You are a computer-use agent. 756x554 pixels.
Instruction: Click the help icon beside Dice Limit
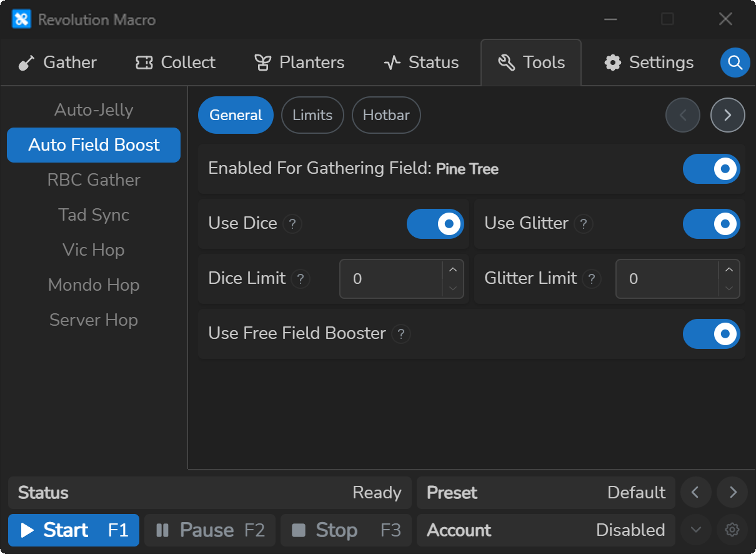(301, 279)
